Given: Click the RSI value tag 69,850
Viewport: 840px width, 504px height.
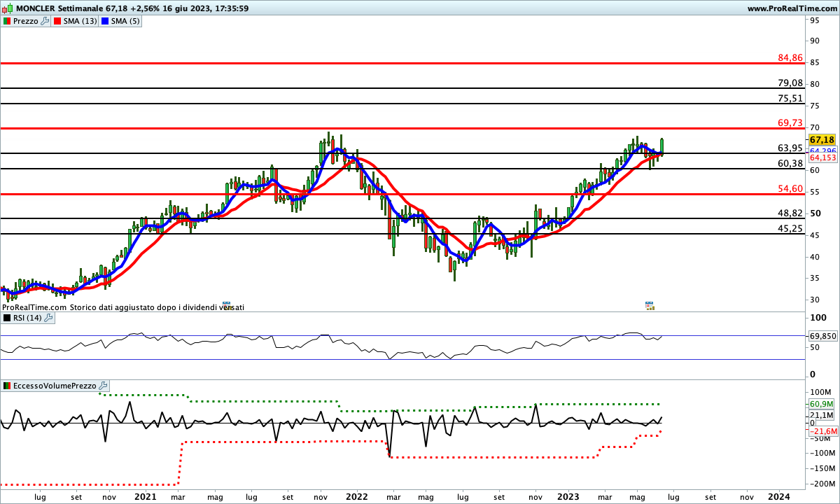Looking at the screenshot, I should [823, 336].
